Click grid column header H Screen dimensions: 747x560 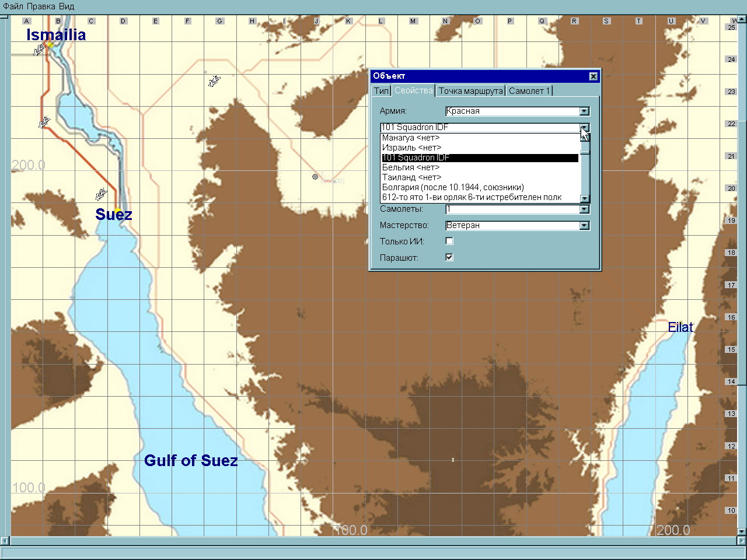point(252,21)
